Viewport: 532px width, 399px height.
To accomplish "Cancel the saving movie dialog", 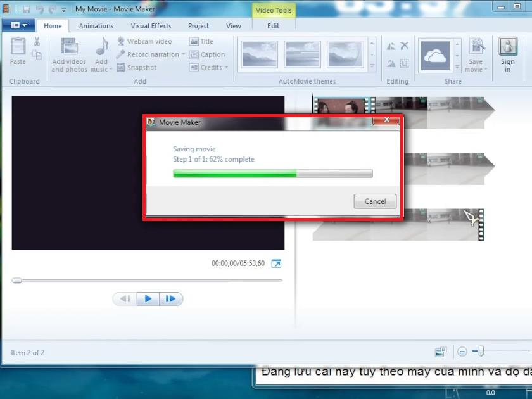I will coord(375,201).
